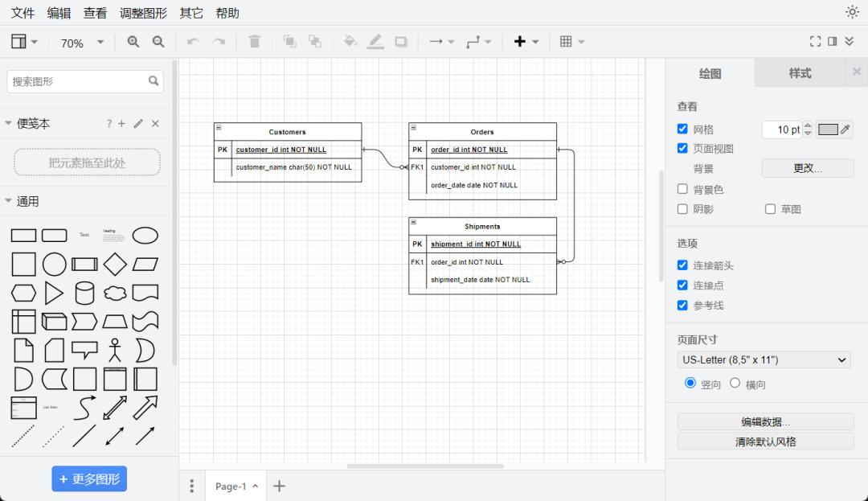Switch to the 样式 tab
Image resolution: width=868 pixels, height=501 pixels.
coord(800,73)
